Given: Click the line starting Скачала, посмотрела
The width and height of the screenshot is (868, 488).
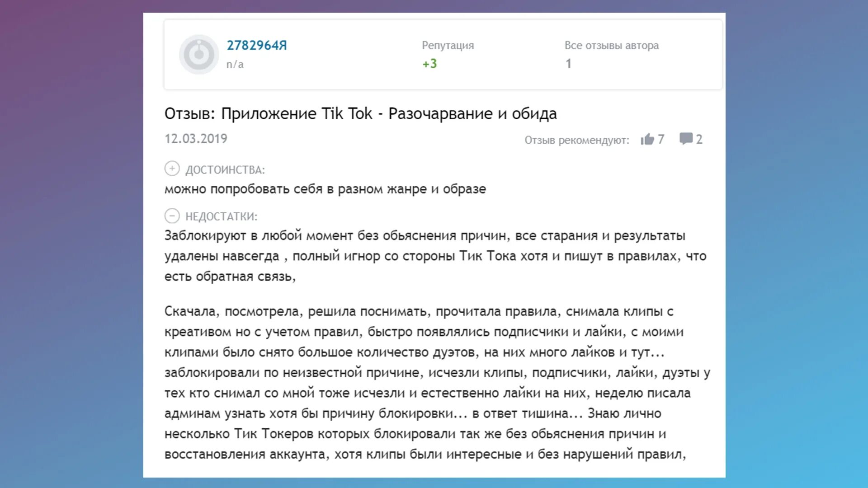Looking at the screenshot, I should (419, 311).
